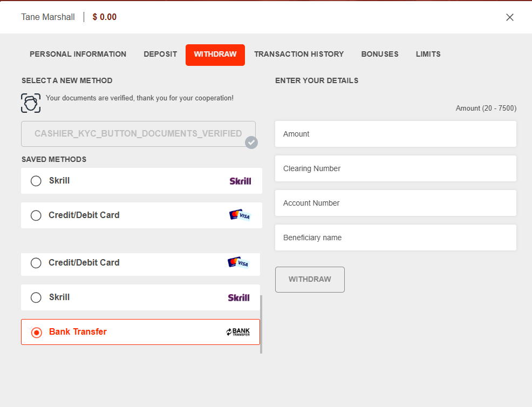Open the Personal Information tab
This screenshot has height=407, width=532.
[78, 55]
